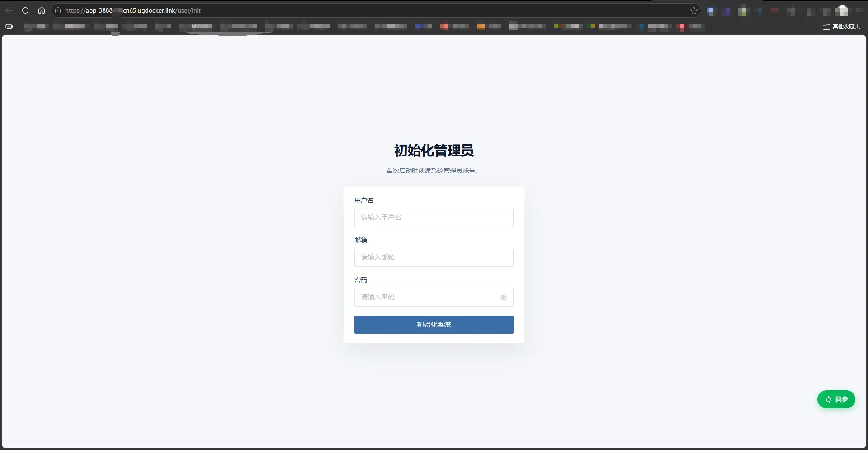
Task: Click the 用户名 input field
Action: [434, 218]
